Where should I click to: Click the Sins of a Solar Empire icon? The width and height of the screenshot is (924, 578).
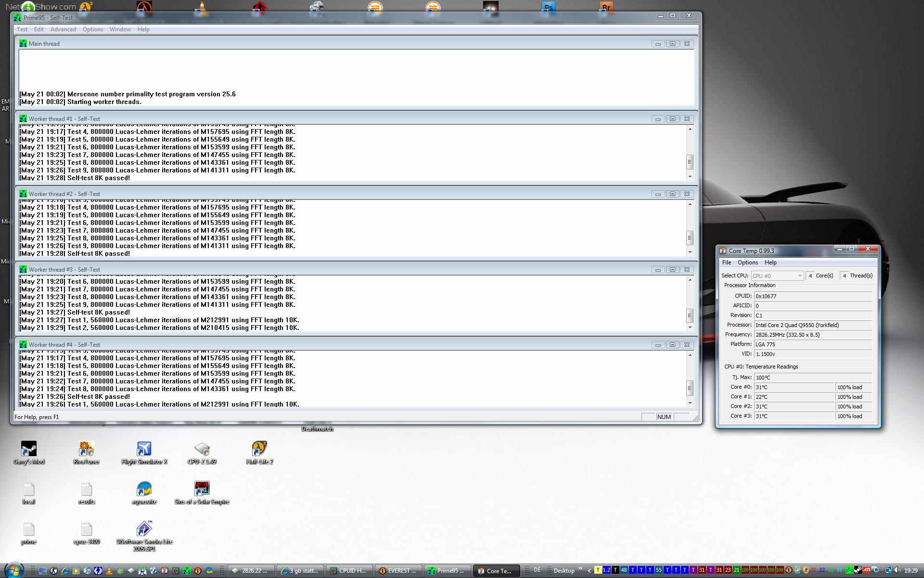pos(202,493)
